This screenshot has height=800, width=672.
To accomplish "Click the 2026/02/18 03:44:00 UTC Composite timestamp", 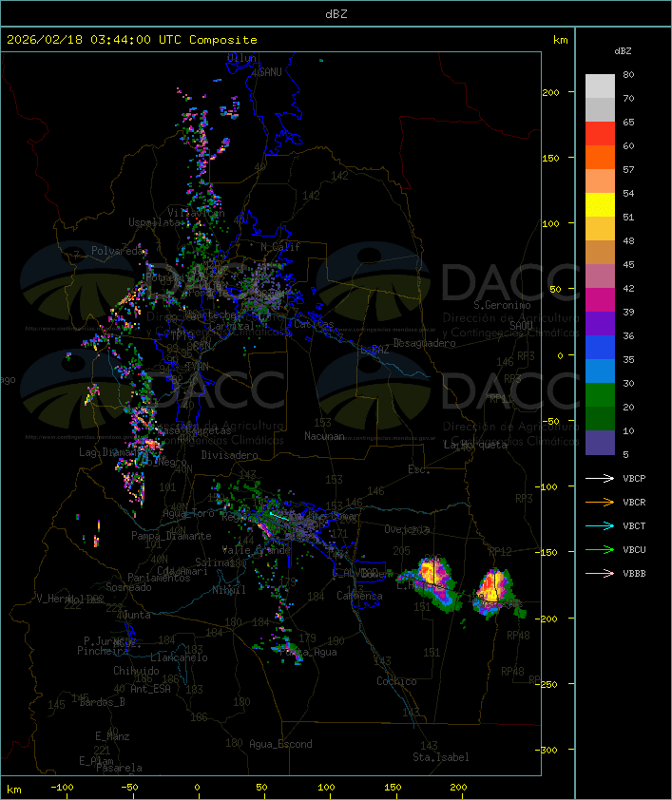I will click(132, 40).
